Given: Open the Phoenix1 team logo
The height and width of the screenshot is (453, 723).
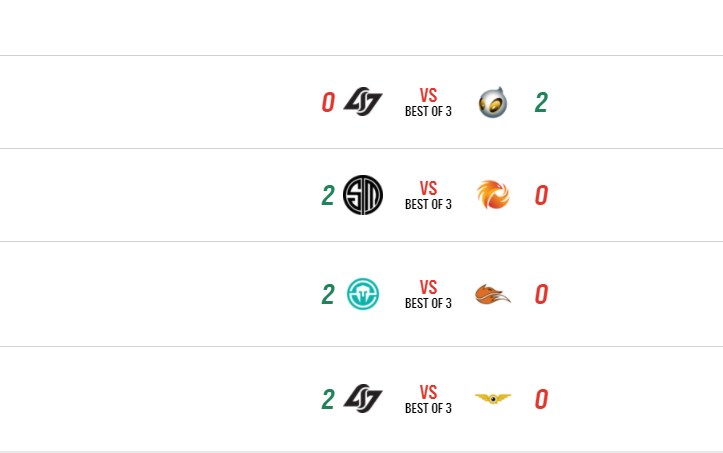Looking at the screenshot, I should (492, 195).
